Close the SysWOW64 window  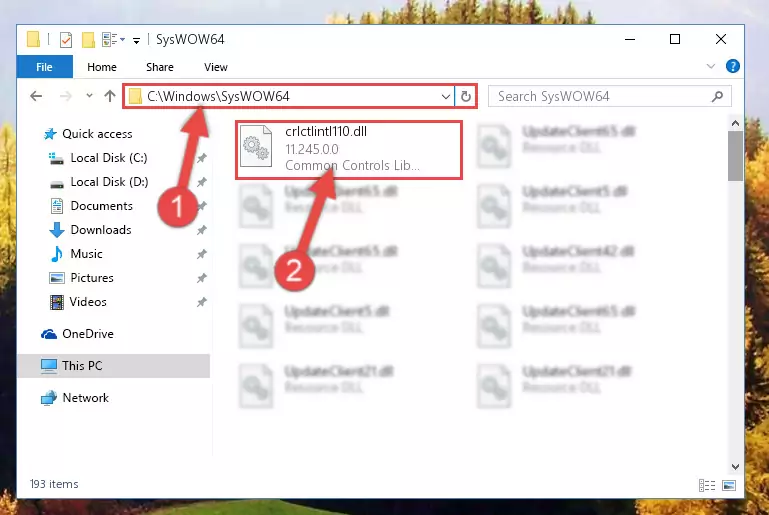pos(720,39)
